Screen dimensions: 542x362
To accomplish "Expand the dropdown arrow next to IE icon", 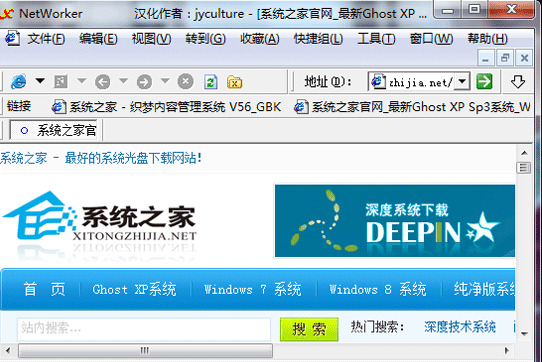I will pos(40,81).
